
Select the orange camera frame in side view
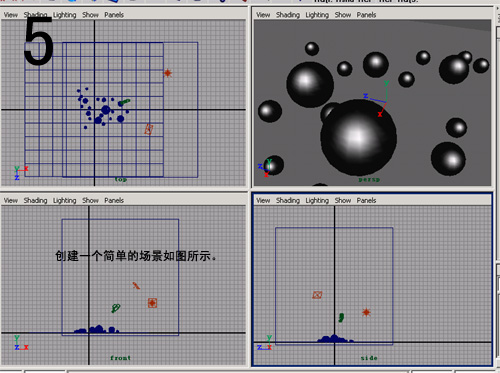[x=317, y=295]
